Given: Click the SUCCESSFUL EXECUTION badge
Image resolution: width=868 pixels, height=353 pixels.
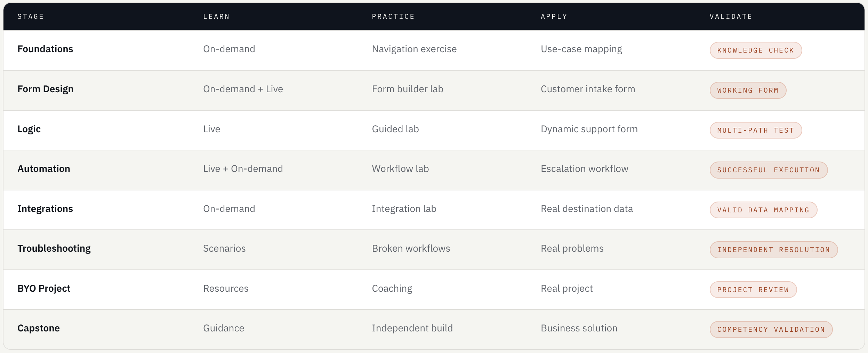Looking at the screenshot, I should pos(769,170).
